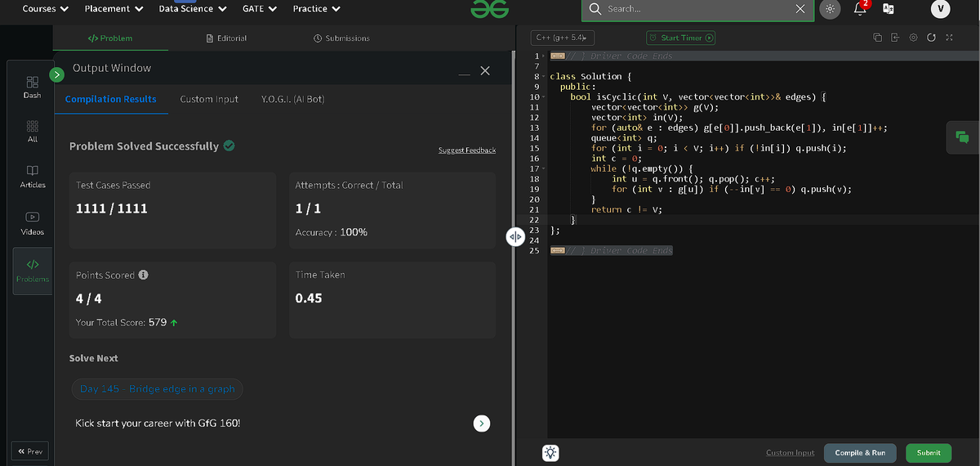Expand the Courses menu
The image size is (980, 466).
(45, 9)
